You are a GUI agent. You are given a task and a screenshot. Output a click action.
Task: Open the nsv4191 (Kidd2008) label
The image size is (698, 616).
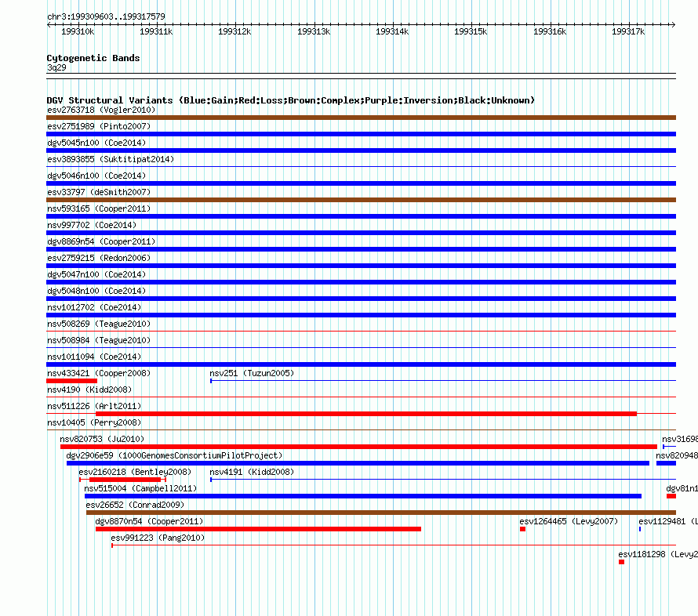[252, 472]
